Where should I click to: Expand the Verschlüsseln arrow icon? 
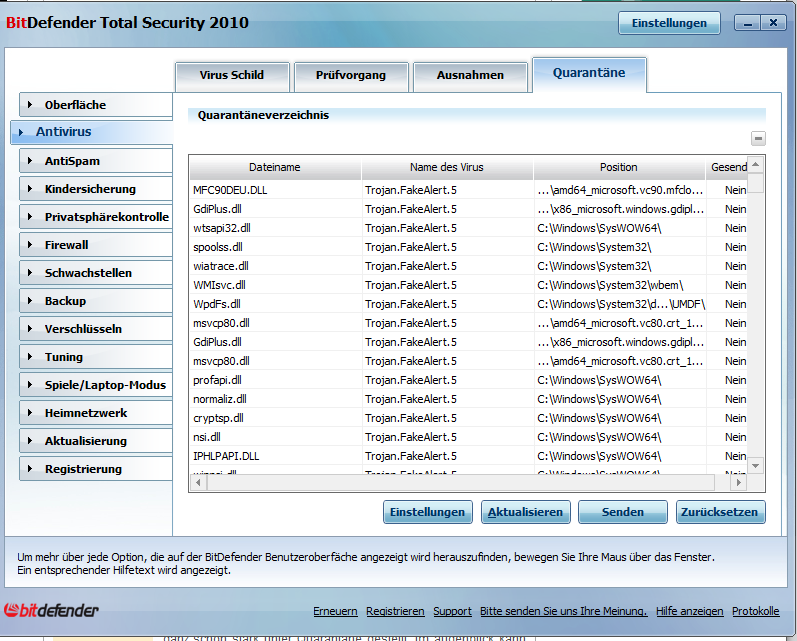(30, 328)
